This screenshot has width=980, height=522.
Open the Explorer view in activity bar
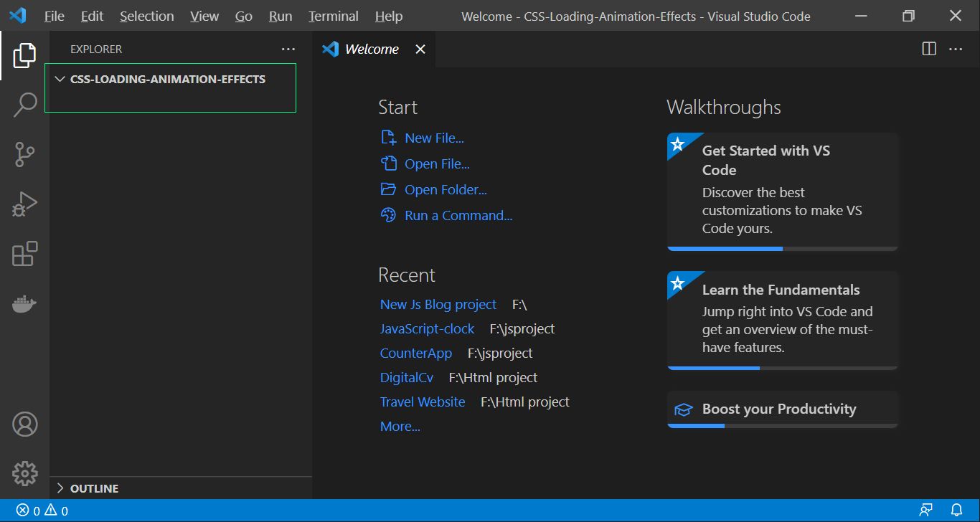tap(24, 55)
